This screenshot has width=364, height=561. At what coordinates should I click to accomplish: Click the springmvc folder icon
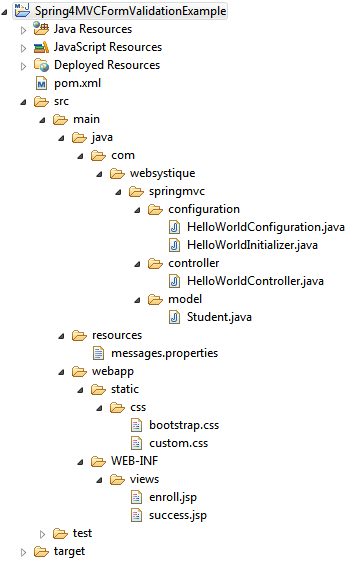[136, 191]
